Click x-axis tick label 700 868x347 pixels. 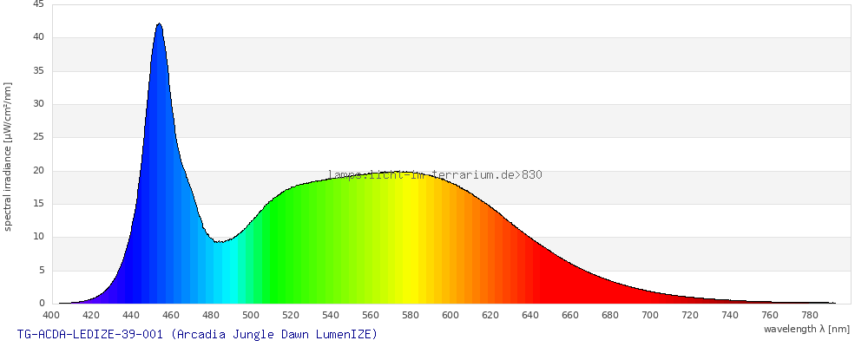[650, 316]
